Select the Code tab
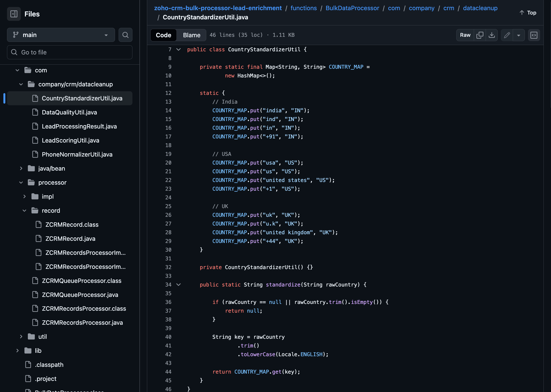 coord(163,35)
